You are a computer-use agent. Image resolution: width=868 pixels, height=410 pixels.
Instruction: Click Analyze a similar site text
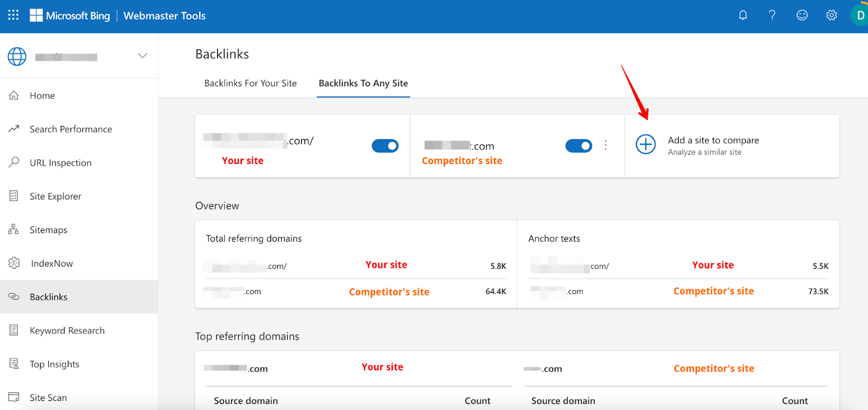(705, 152)
